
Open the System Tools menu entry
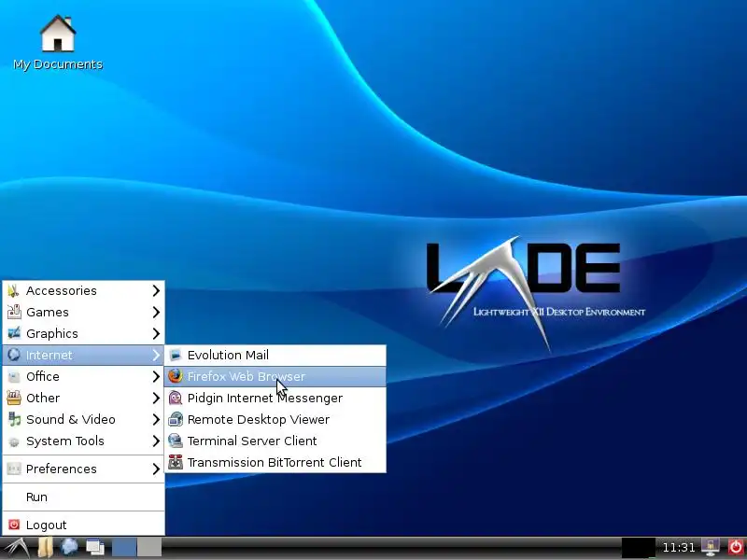click(x=83, y=441)
